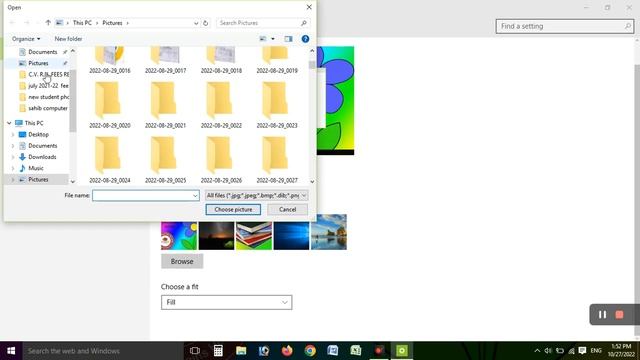640x360 pixels.
Task: Select pinned Pictures in Quick access
Action: [x=38, y=63]
